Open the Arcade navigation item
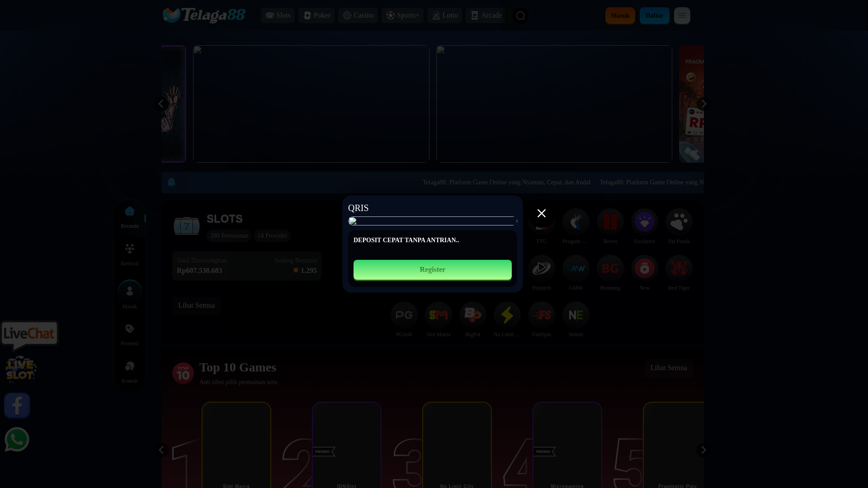Screen dimensions: 868x488 click(486, 15)
